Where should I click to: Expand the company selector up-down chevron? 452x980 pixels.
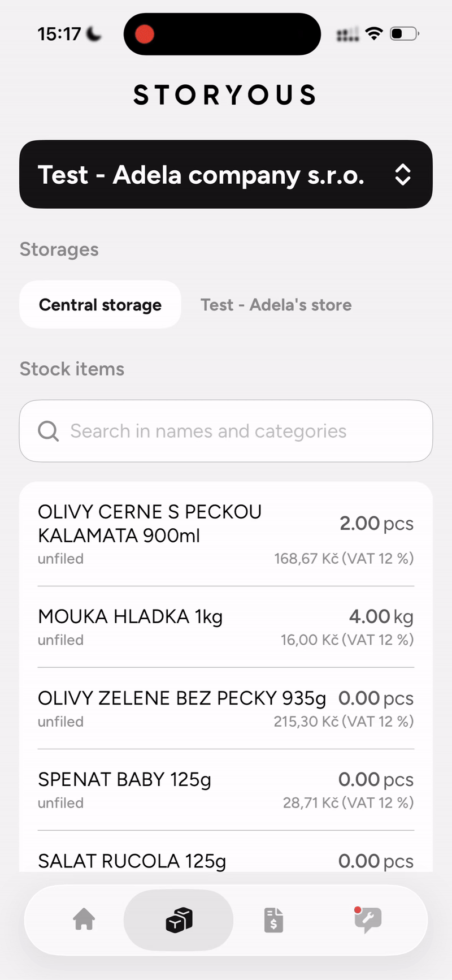(x=402, y=175)
